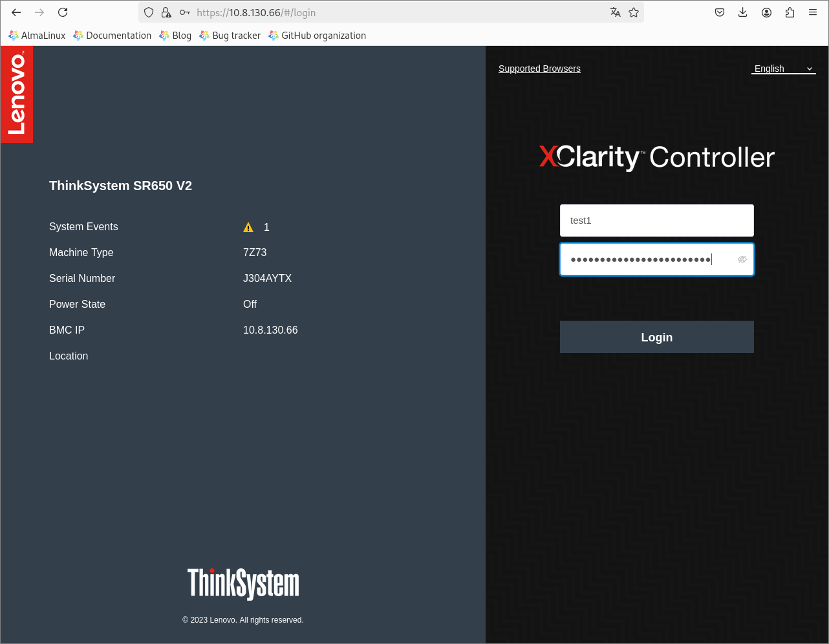Viewport: 829px width, 644px height.
Task: Open the Blog bookmark
Action: (x=175, y=36)
